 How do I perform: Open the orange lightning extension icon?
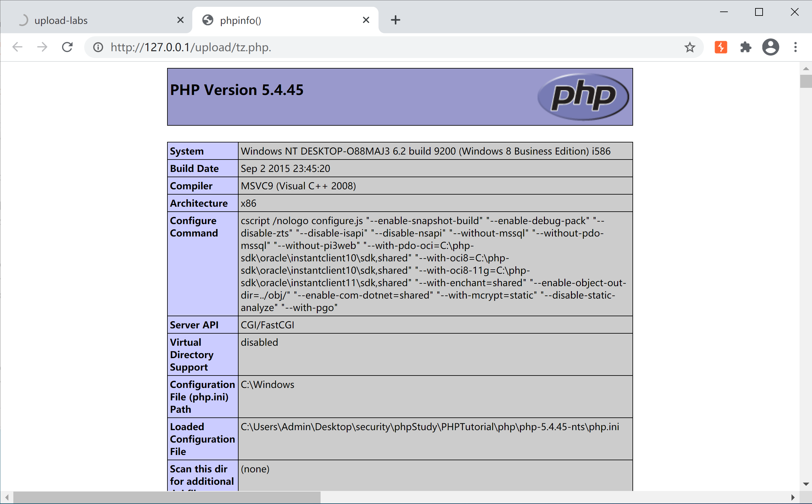[721, 47]
